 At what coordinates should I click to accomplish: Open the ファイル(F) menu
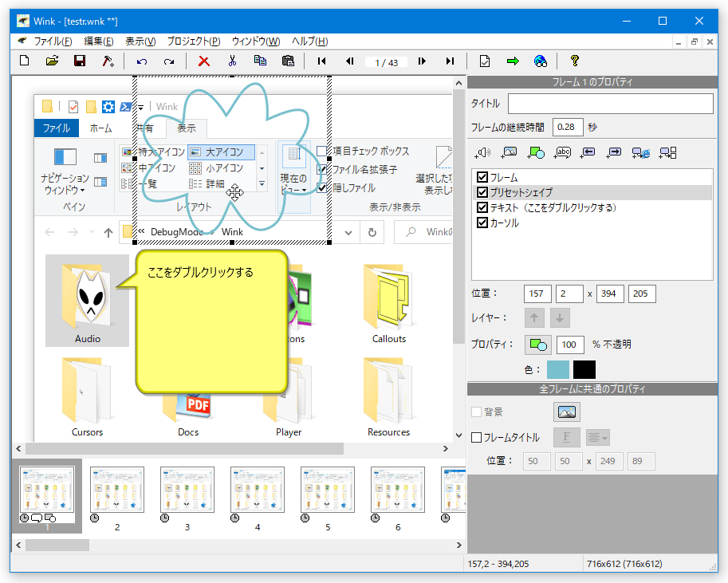(53, 41)
